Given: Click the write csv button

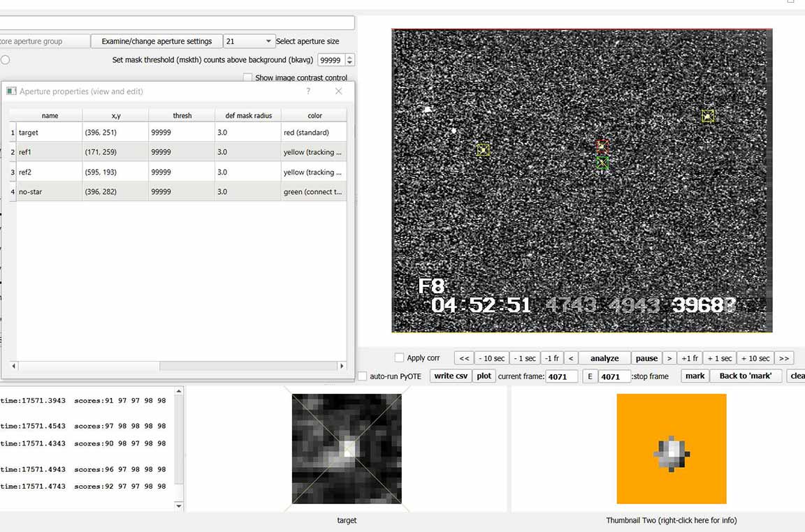Looking at the screenshot, I should click(450, 376).
